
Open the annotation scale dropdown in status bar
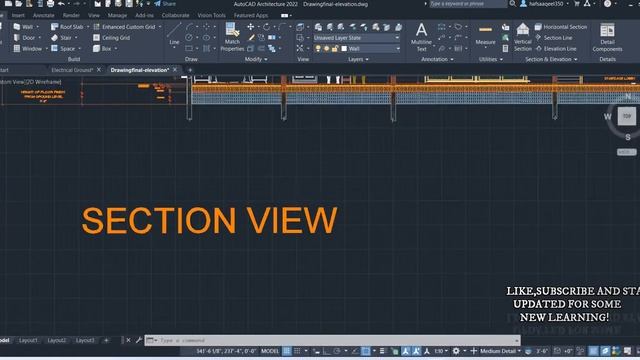[441, 351]
